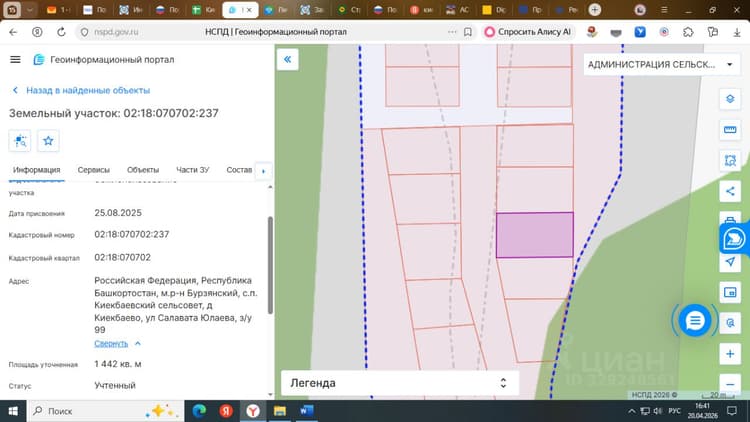Collapse address with the Свернуть chevron
750x422 pixels.
coord(138,344)
